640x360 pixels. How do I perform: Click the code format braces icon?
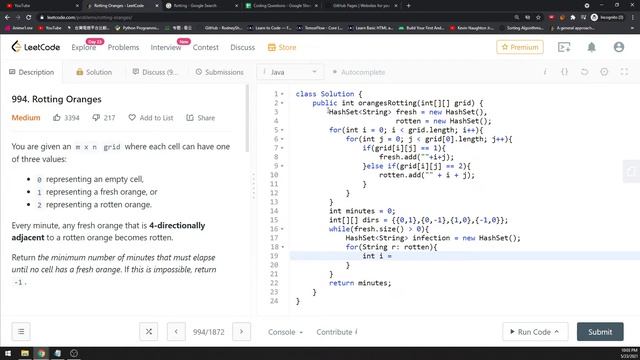click(564, 72)
